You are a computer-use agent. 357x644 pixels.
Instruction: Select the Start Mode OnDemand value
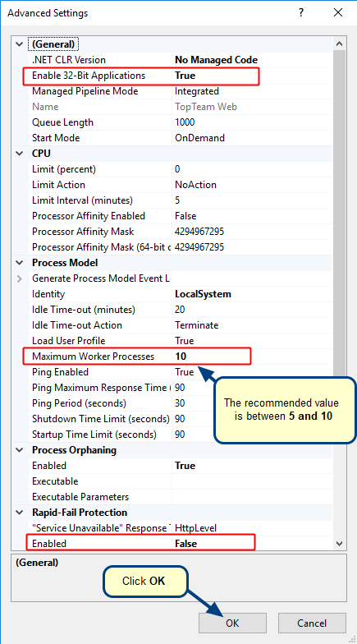coord(199,138)
